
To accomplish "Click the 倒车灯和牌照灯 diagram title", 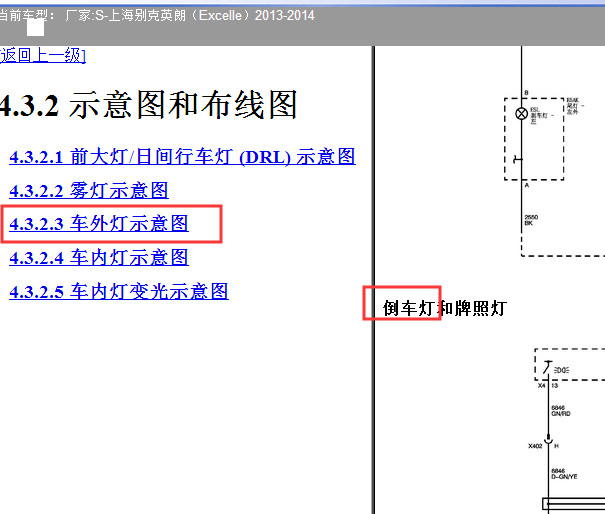I will [x=444, y=308].
